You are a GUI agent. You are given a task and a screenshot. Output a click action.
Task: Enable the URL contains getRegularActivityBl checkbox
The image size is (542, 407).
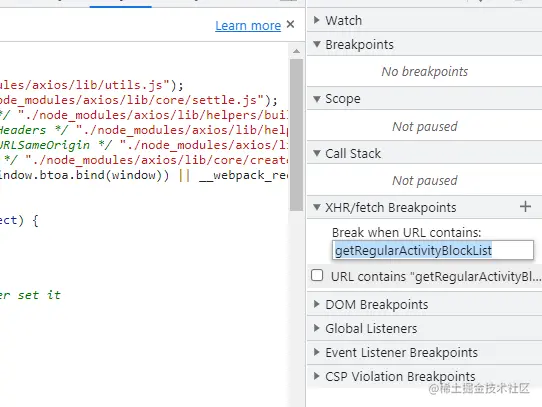point(317,276)
